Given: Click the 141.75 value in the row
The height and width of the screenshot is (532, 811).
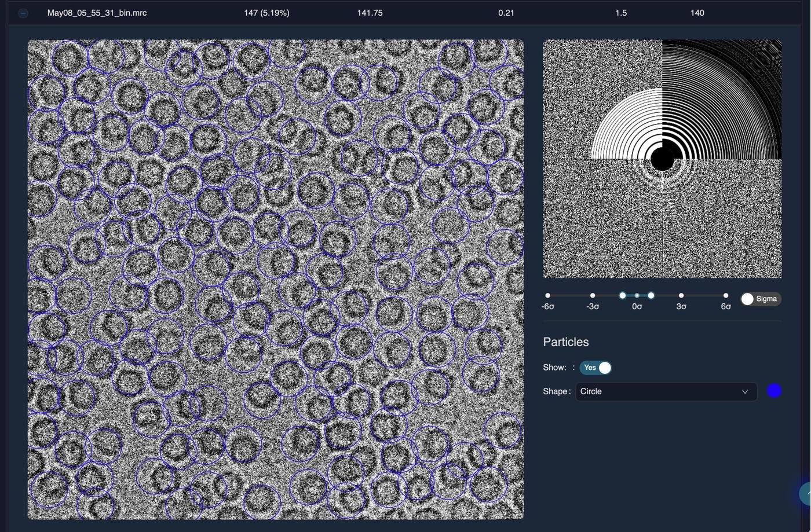Looking at the screenshot, I should tap(370, 13).
